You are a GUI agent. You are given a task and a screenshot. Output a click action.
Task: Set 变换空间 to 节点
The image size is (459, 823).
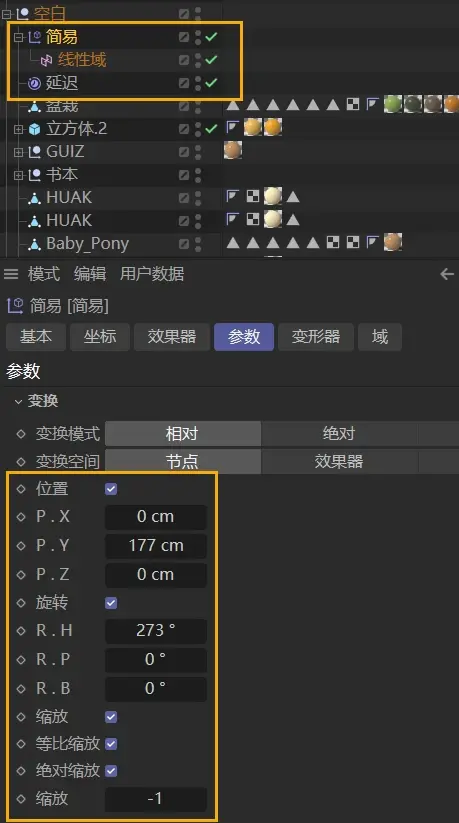(x=182, y=462)
